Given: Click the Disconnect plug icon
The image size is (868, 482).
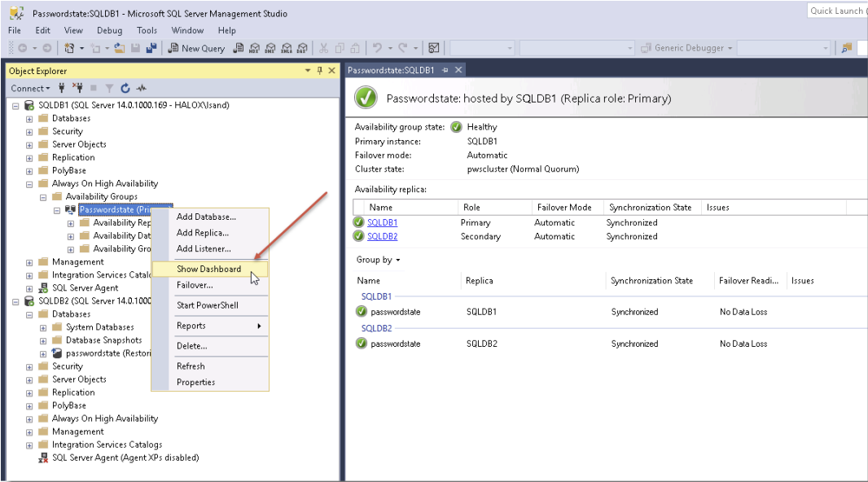Looking at the screenshot, I should [77, 88].
